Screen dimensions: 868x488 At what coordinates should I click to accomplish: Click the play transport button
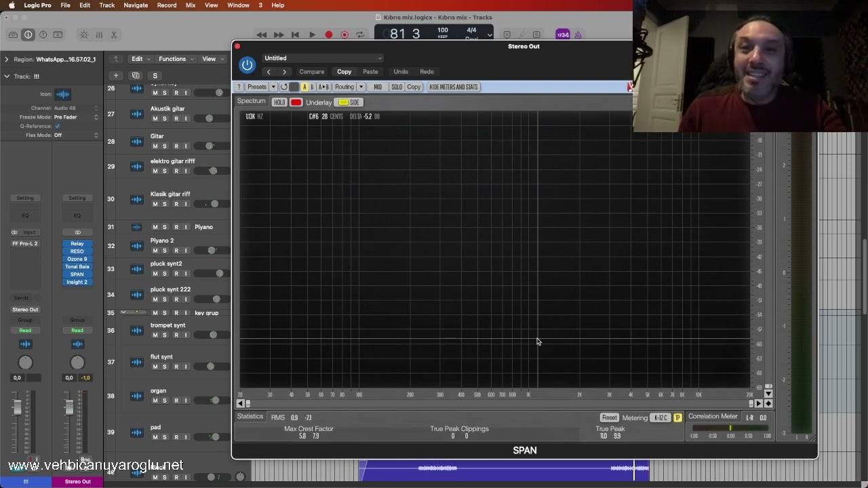point(312,35)
